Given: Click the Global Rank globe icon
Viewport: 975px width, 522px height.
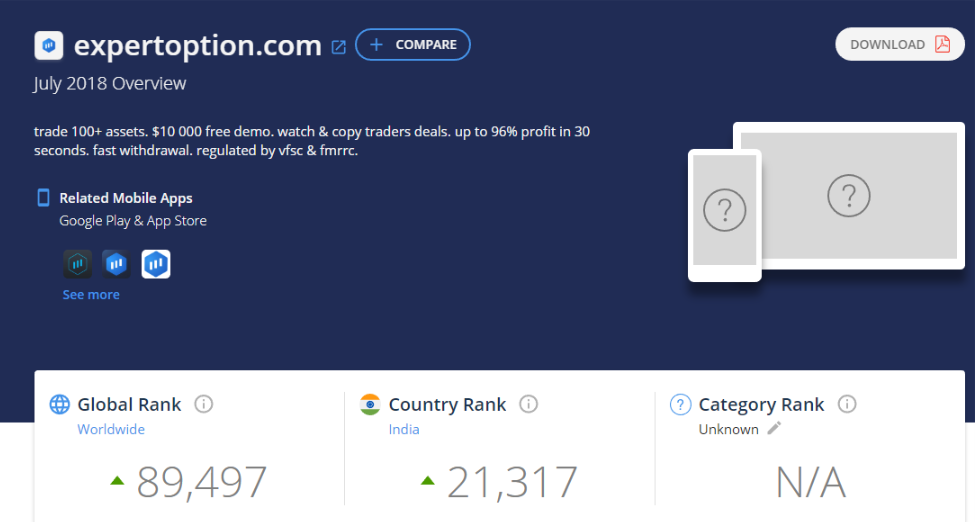Looking at the screenshot, I should [x=60, y=404].
